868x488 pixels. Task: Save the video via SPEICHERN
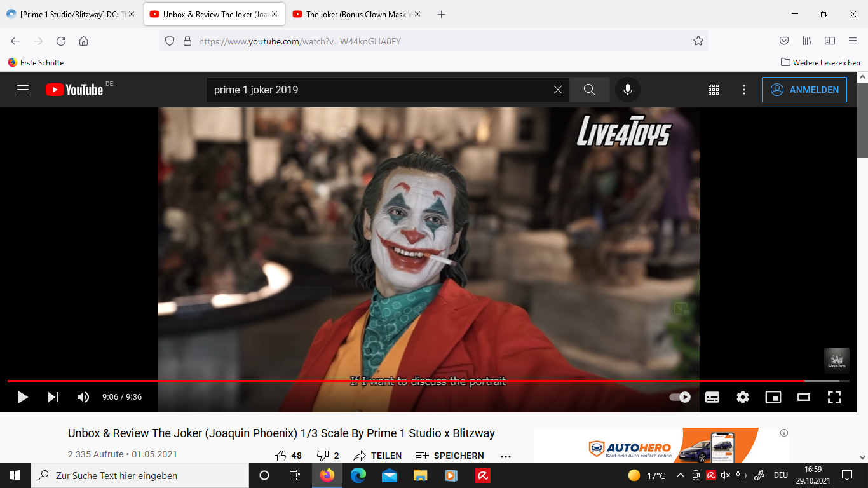click(x=450, y=456)
